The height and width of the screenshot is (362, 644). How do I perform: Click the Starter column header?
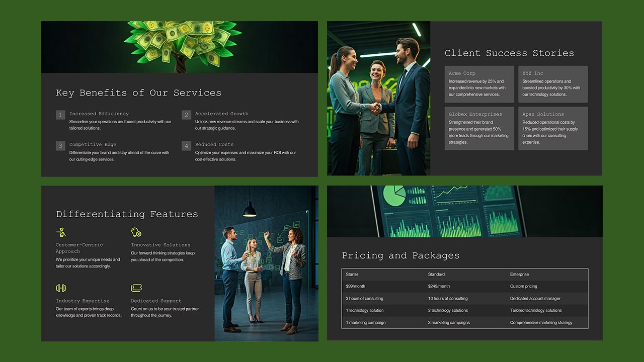pyautogui.click(x=352, y=274)
